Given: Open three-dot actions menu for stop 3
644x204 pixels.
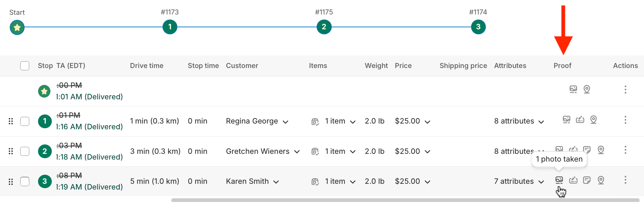Looking at the screenshot, I should (625, 180).
